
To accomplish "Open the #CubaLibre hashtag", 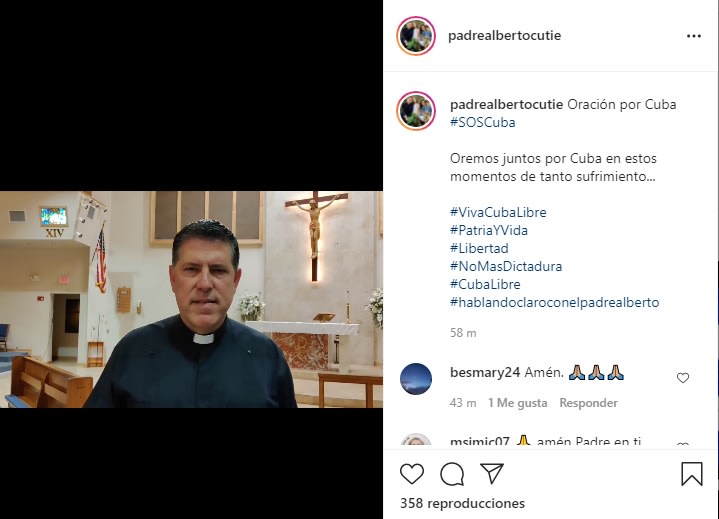I will [x=485, y=284].
